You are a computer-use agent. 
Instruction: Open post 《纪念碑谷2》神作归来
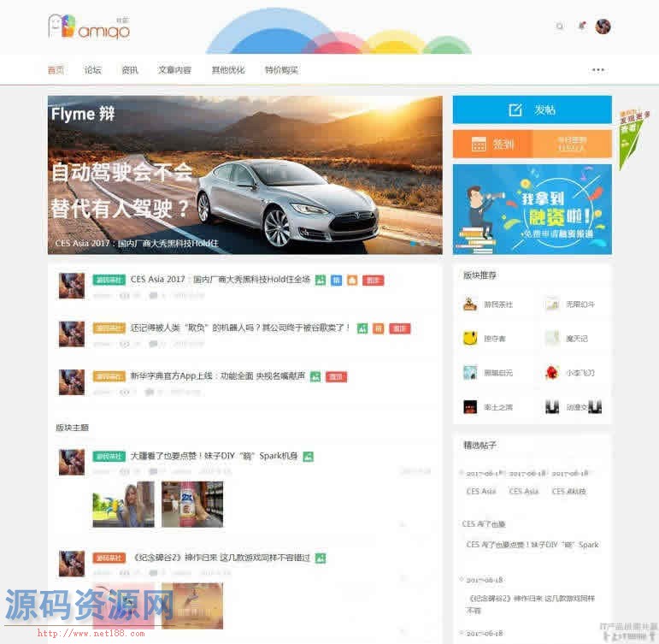click(221, 558)
